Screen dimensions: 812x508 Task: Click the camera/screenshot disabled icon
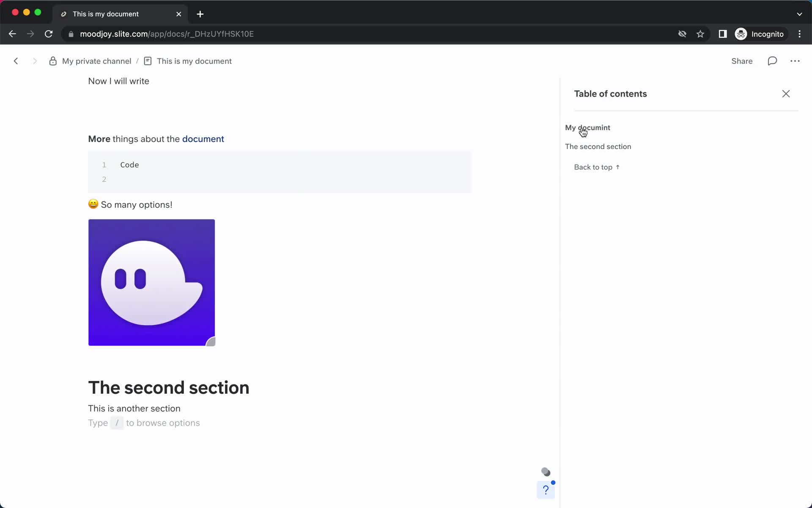(682, 34)
